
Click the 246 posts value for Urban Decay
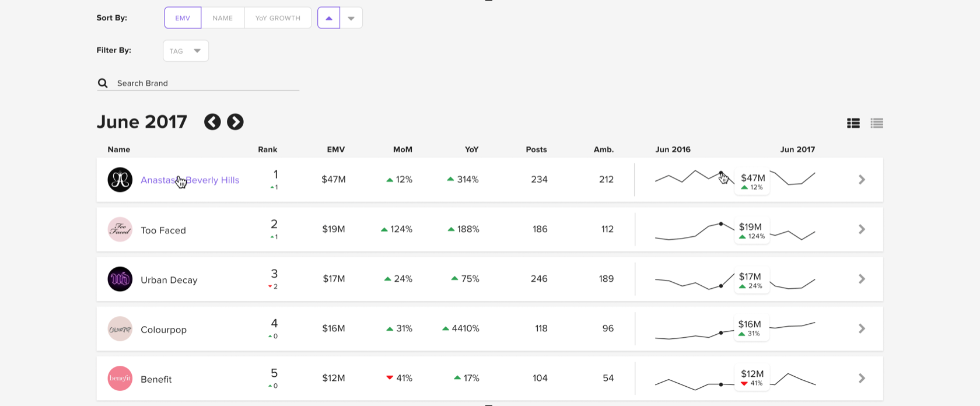(539, 279)
